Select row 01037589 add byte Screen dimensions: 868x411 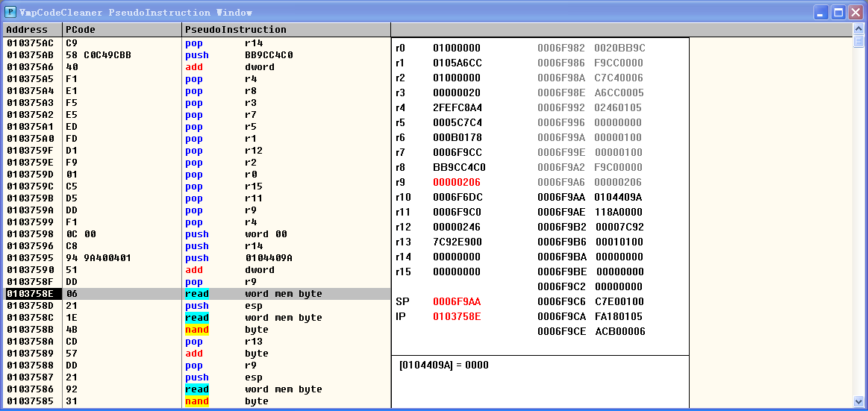coord(197,354)
